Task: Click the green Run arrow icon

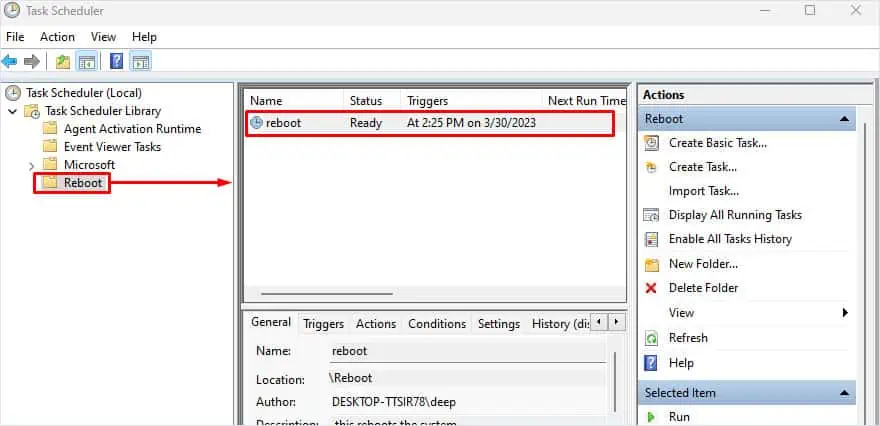Action: tap(651, 417)
